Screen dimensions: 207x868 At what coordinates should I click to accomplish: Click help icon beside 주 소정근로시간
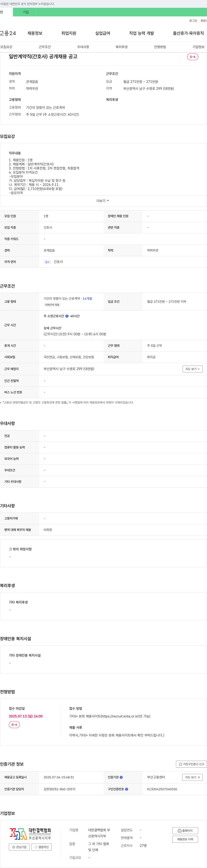coord(67,316)
